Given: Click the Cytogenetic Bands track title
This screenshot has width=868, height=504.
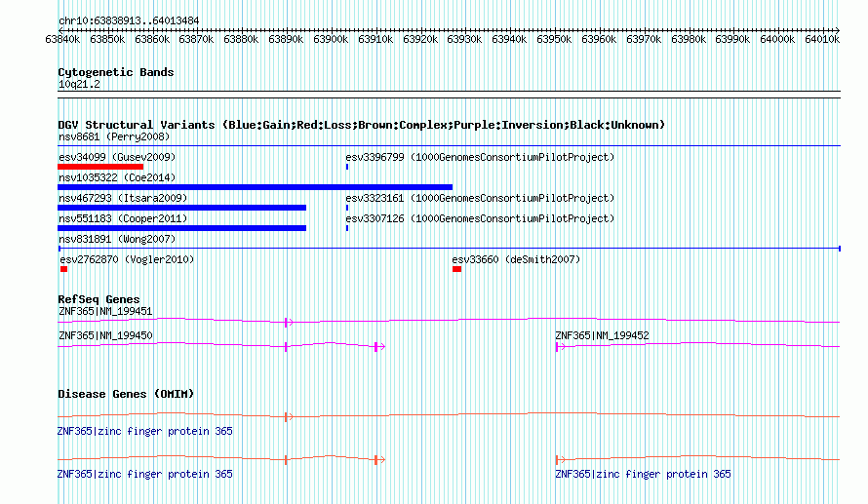Looking at the screenshot, I should click(x=116, y=72).
